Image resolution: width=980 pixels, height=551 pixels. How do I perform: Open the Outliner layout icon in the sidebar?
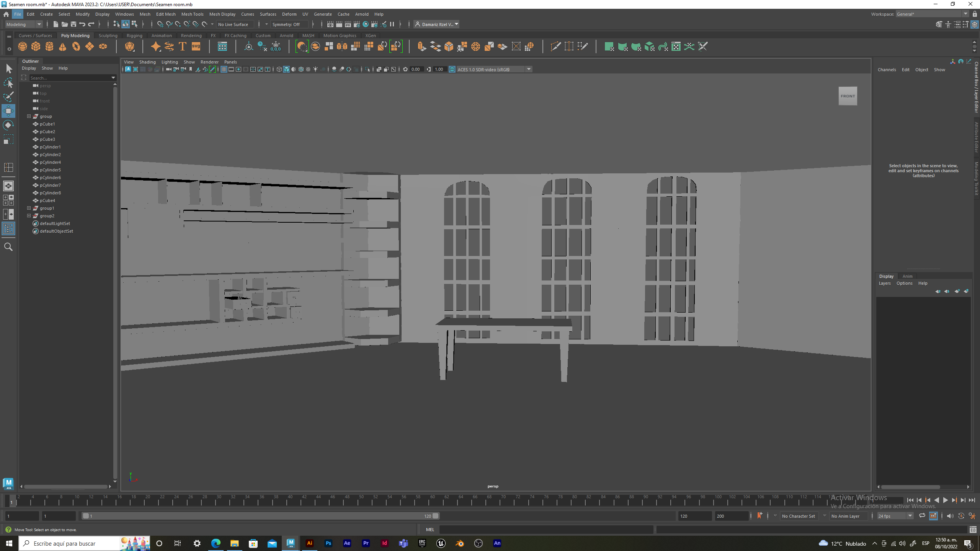point(8,229)
